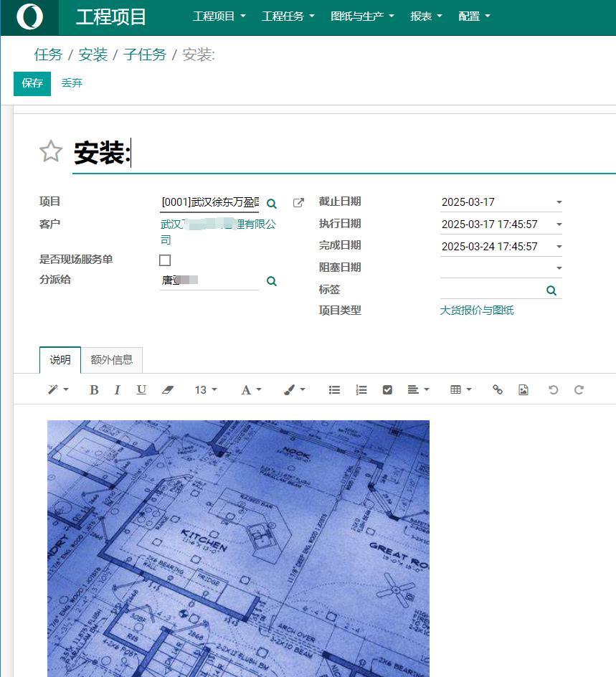The height and width of the screenshot is (677, 616).
Task: Click the underline formatting icon
Action: (141, 389)
